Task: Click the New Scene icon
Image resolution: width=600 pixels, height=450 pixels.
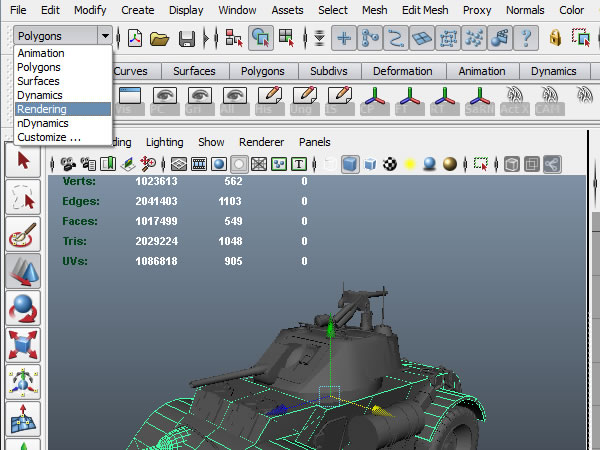Action: tap(135, 38)
